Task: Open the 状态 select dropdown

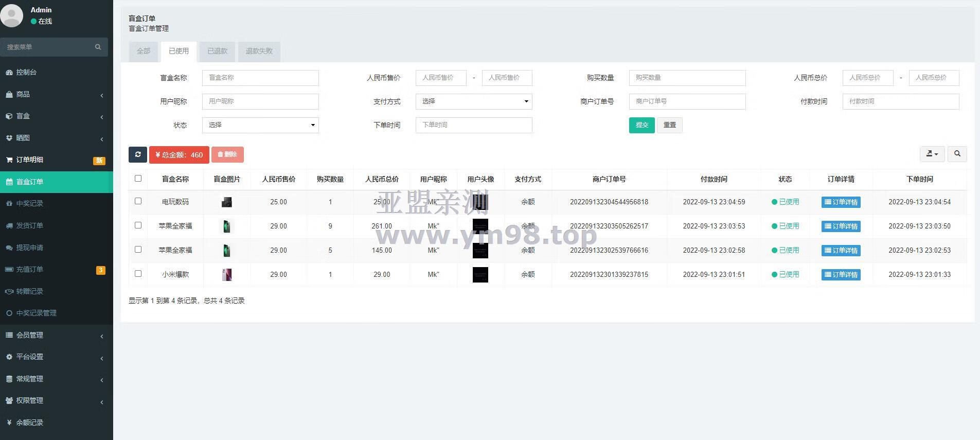Action: tap(260, 125)
